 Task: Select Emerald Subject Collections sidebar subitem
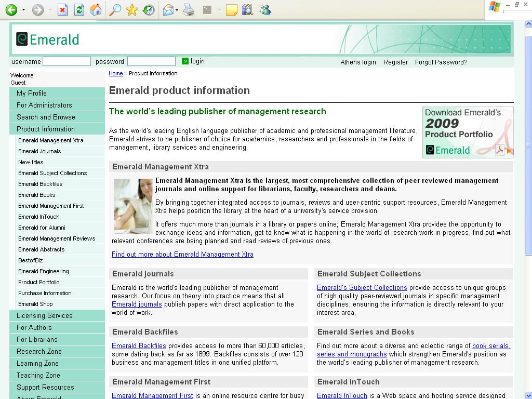coord(60,173)
